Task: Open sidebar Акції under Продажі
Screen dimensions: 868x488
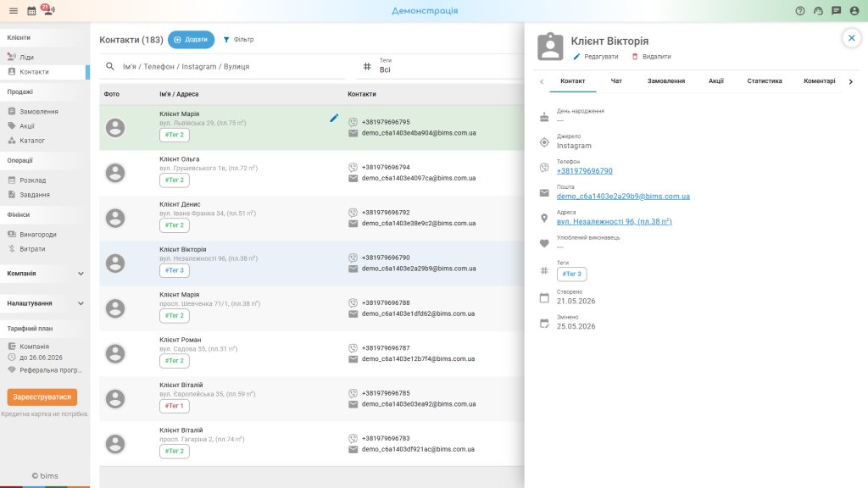Action: 45,126
